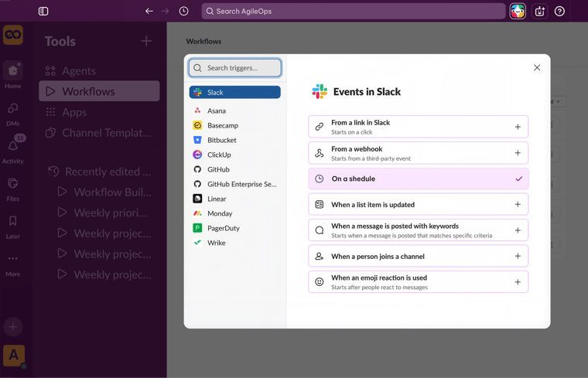Click the Search AgileOps field

[354, 12]
